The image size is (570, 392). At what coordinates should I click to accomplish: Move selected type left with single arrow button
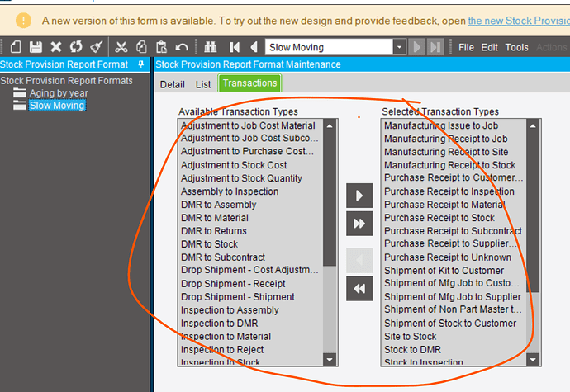tap(359, 261)
